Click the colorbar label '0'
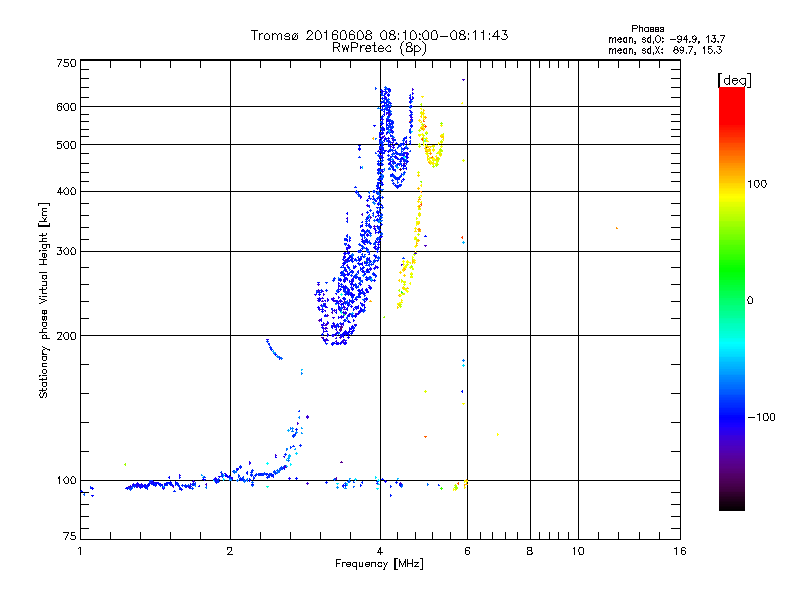 coord(749,301)
